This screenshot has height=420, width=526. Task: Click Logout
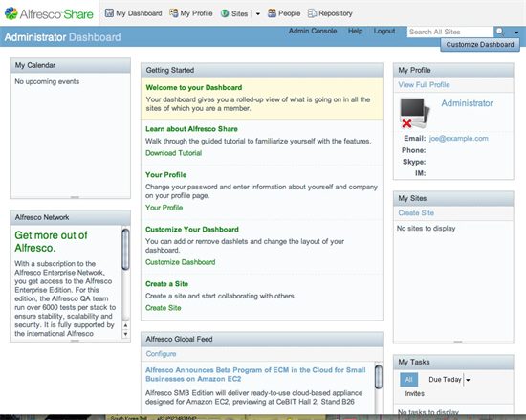click(x=384, y=31)
